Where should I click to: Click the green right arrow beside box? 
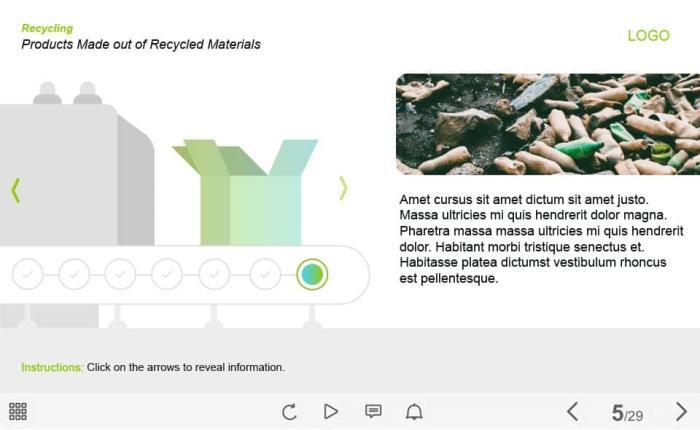point(343,188)
